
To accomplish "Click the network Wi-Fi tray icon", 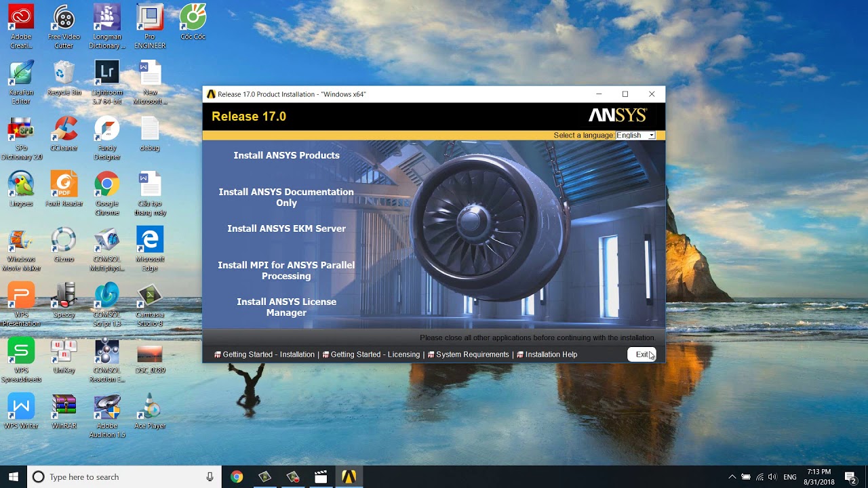I will tap(759, 477).
